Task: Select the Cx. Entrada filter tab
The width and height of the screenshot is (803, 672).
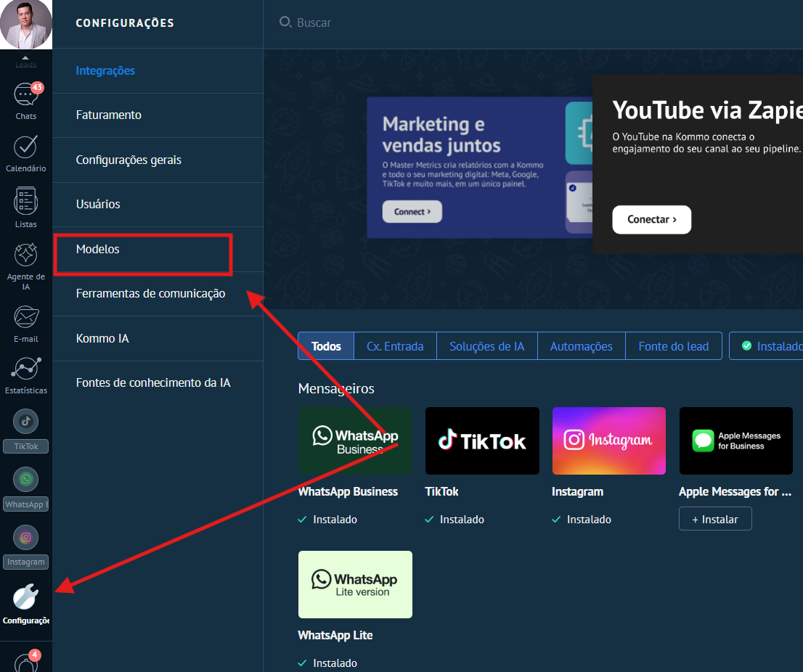Action: pyautogui.click(x=395, y=346)
